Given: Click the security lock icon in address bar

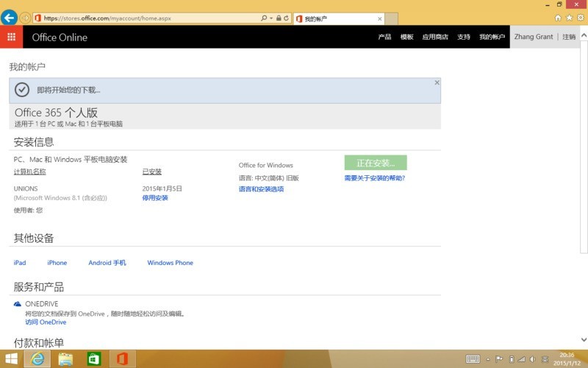Looking at the screenshot, I should [279, 18].
